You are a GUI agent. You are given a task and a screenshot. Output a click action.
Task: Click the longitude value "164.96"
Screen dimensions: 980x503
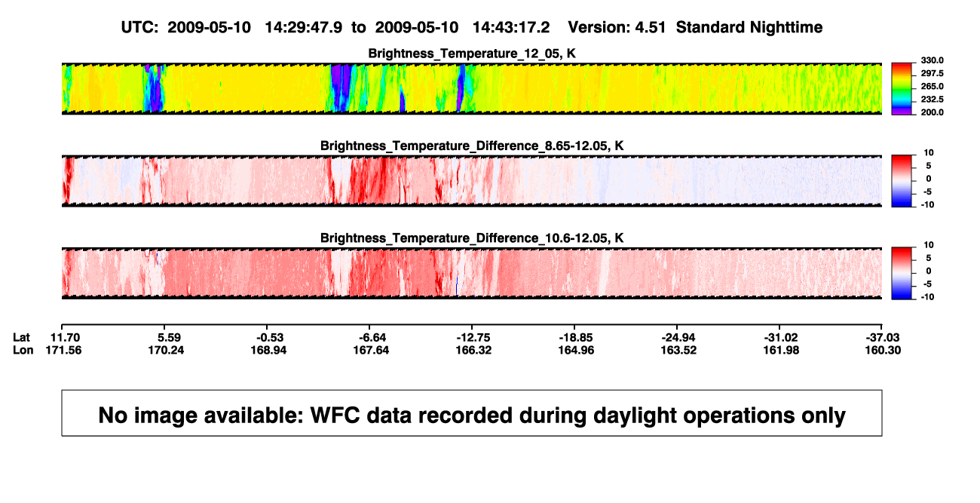(x=577, y=350)
